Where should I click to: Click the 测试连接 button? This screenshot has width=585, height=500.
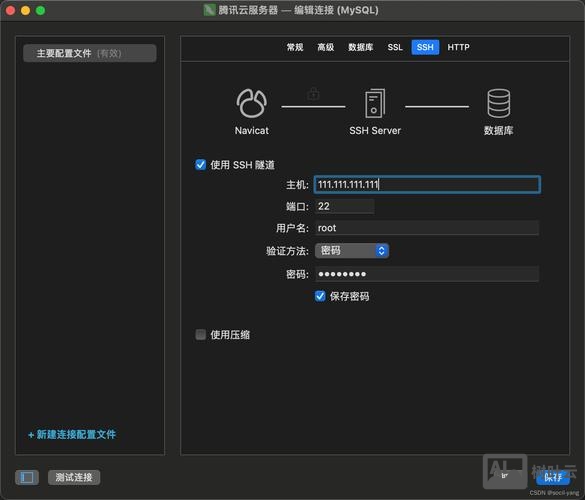pyautogui.click(x=74, y=477)
